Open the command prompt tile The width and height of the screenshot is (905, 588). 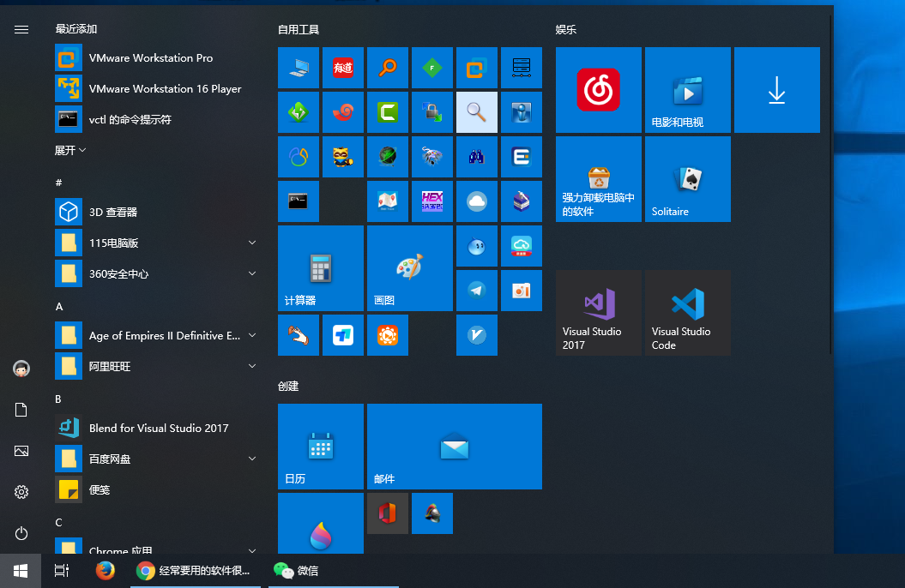coord(298,201)
